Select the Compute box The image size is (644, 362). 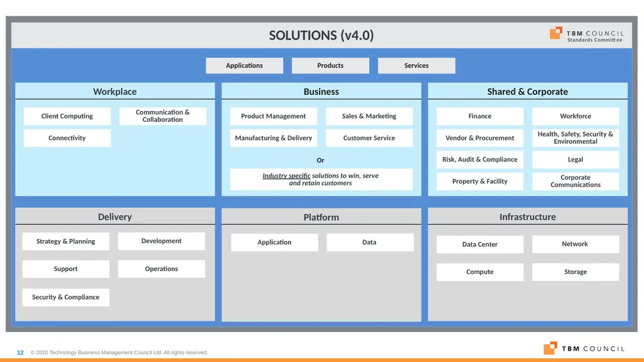click(480, 272)
